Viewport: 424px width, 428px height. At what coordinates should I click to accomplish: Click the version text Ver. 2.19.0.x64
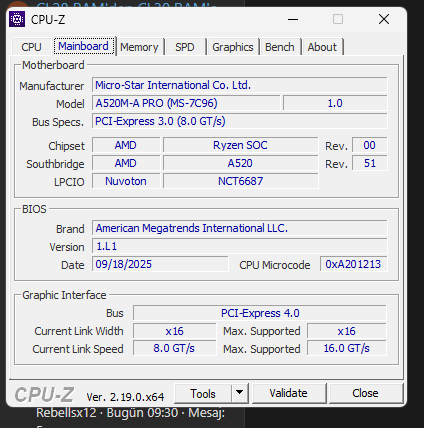[125, 397]
